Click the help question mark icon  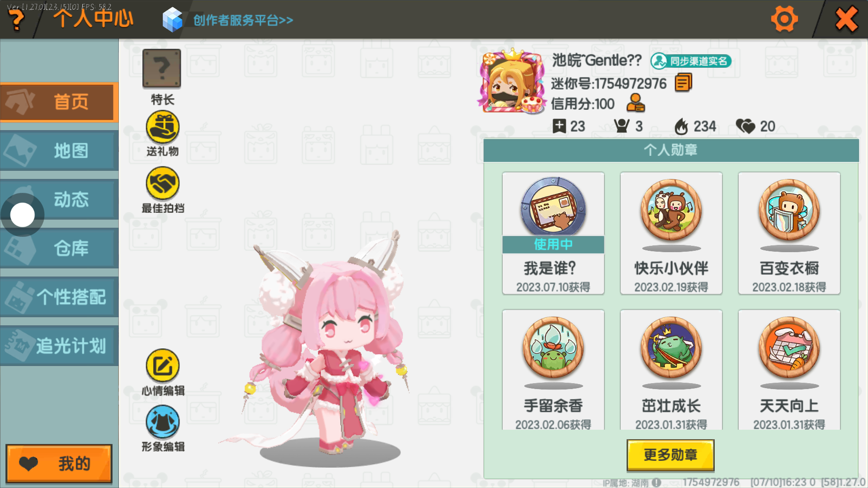tap(17, 20)
